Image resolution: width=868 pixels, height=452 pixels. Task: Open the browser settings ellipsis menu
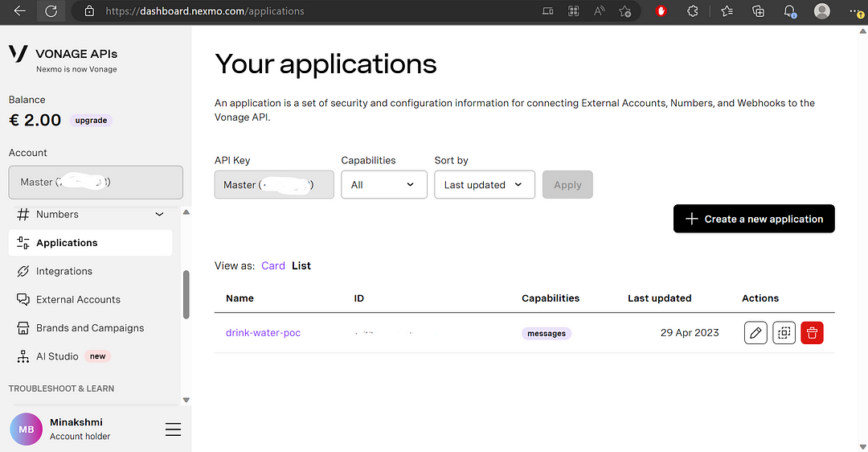[x=857, y=11]
